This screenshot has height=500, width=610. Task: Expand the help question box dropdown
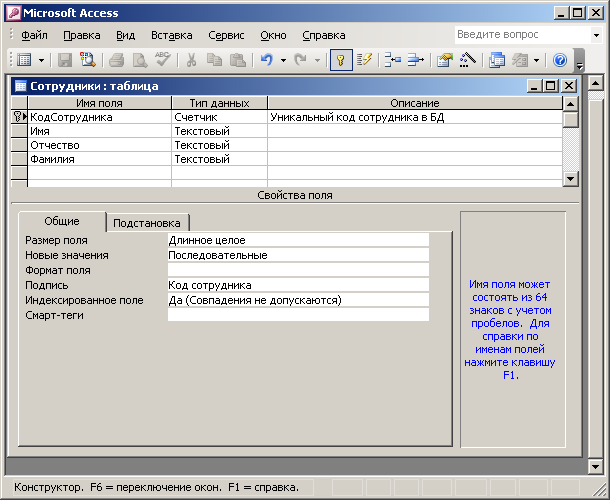[x=596, y=35]
